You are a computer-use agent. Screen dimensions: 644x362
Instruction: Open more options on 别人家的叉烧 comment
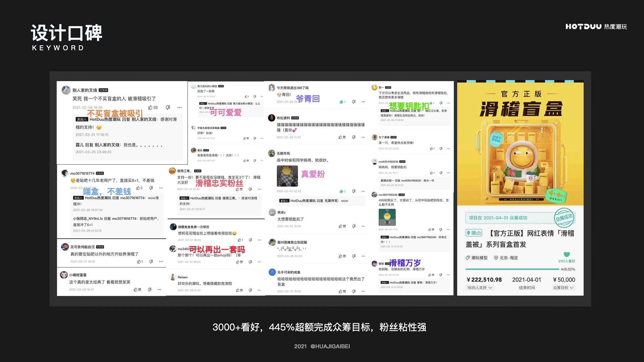point(179,108)
